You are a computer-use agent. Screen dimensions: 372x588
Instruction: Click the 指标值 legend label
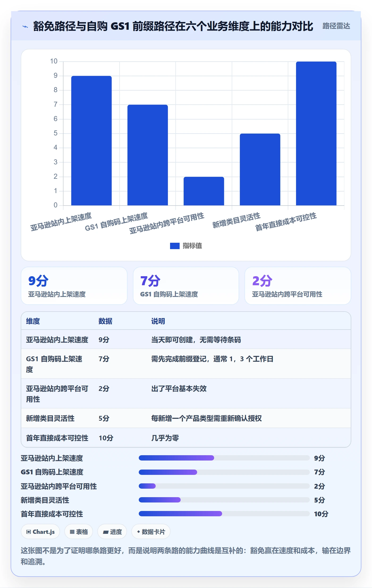point(192,246)
